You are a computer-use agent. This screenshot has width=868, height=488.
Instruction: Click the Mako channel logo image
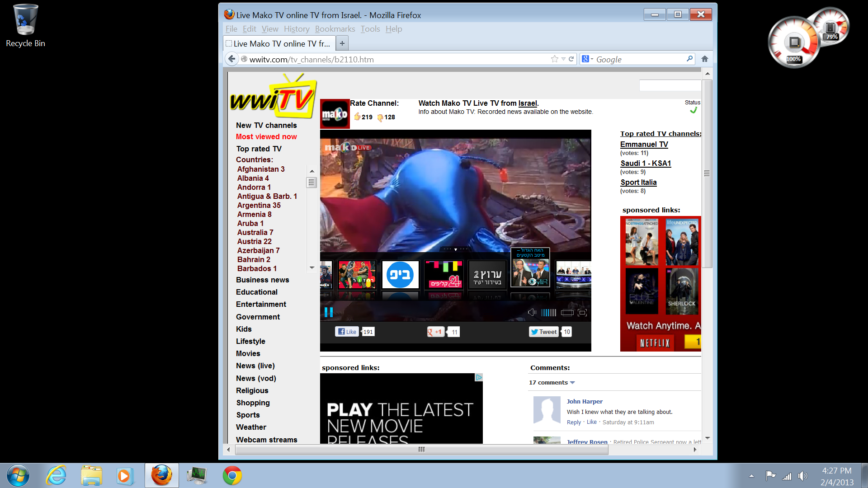tap(335, 114)
